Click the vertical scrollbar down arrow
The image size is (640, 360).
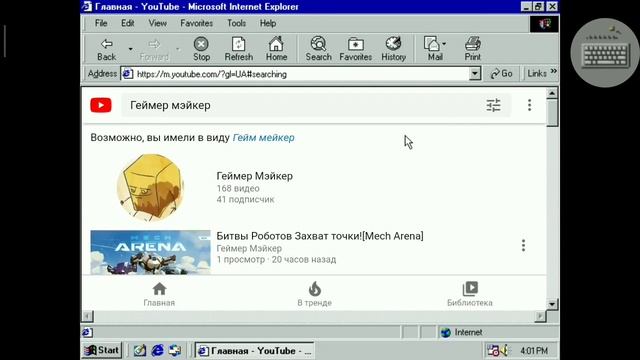point(552,304)
